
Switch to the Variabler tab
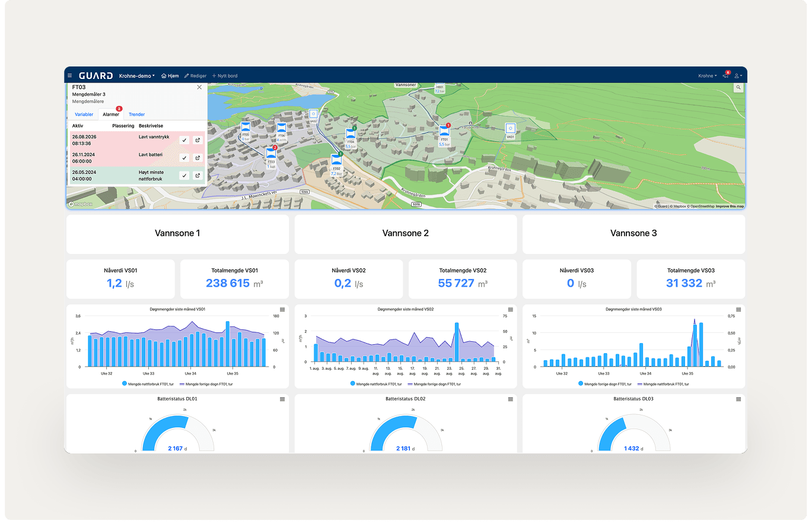(x=84, y=115)
